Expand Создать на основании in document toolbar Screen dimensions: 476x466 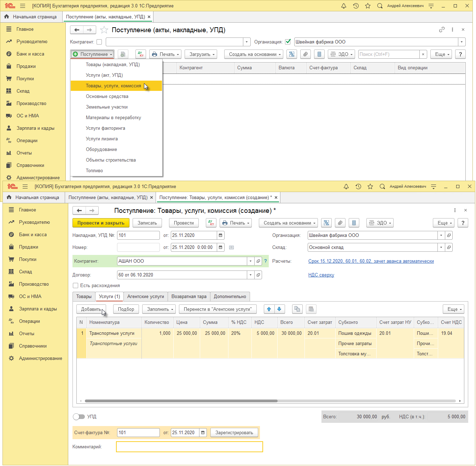[289, 223]
